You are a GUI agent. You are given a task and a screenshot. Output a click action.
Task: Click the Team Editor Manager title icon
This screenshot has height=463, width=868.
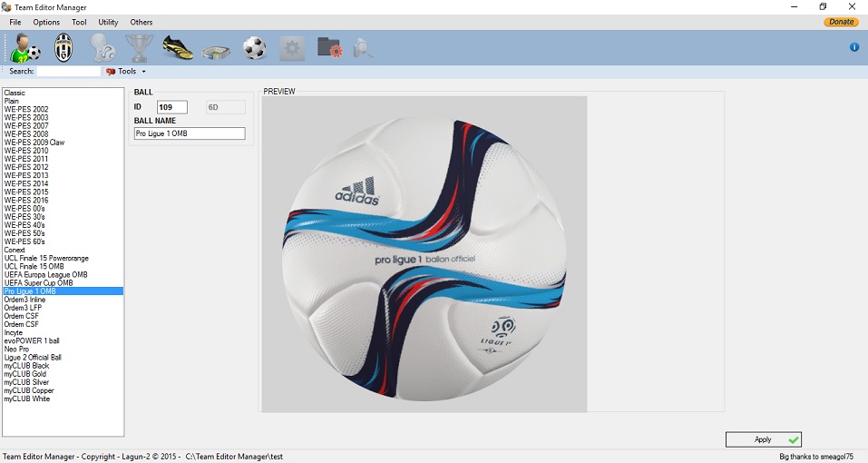(x=6, y=7)
